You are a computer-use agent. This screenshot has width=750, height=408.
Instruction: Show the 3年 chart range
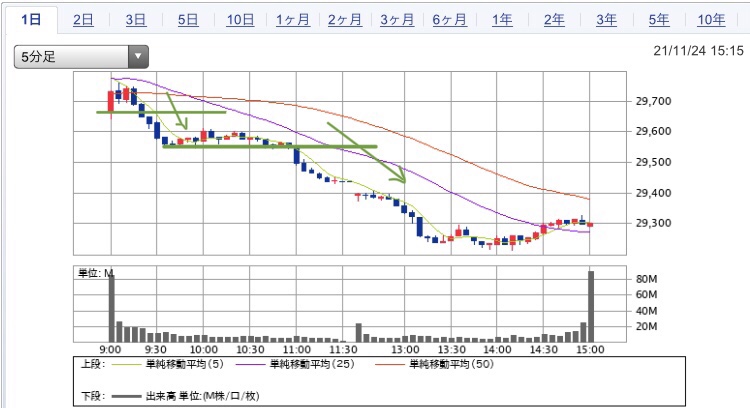pyautogui.click(x=606, y=20)
